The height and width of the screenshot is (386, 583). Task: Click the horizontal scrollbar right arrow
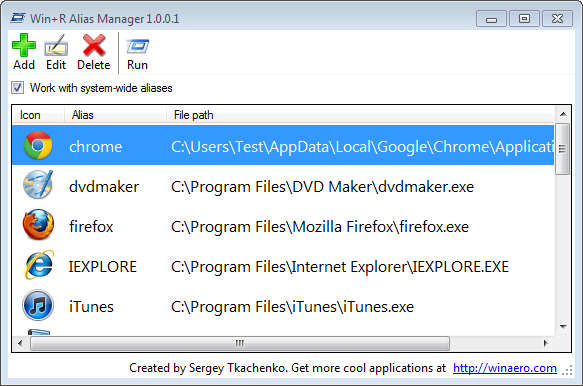[x=545, y=343]
